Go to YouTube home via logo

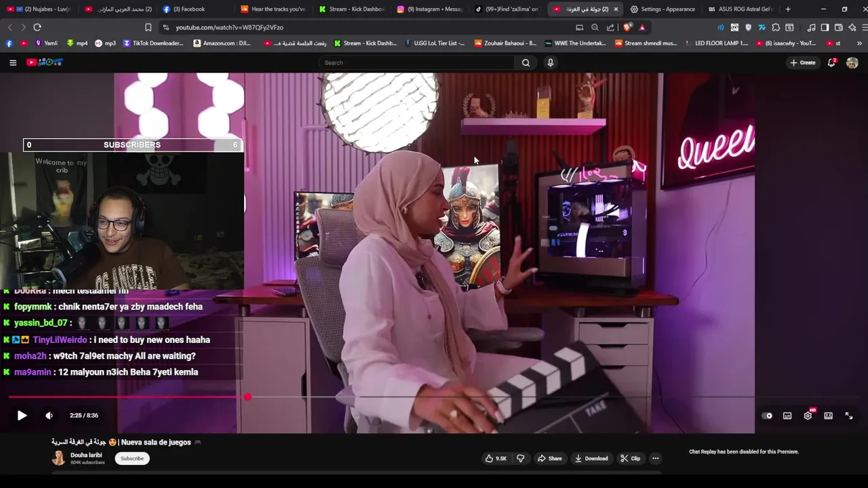(44, 62)
